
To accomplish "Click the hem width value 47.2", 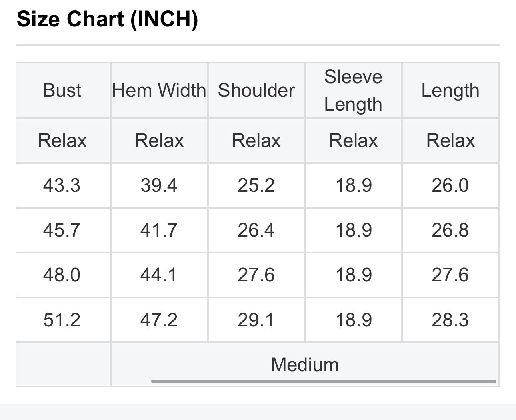I will 159,320.
